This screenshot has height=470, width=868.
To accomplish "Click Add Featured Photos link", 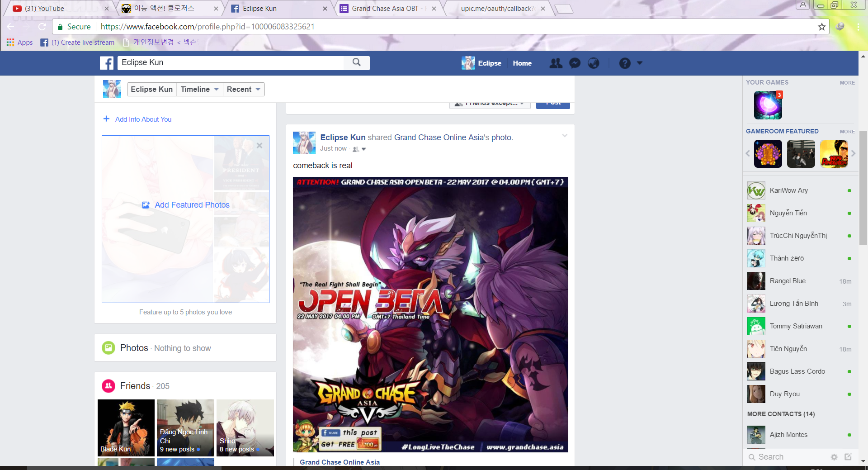I will pyautogui.click(x=192, y=205).
